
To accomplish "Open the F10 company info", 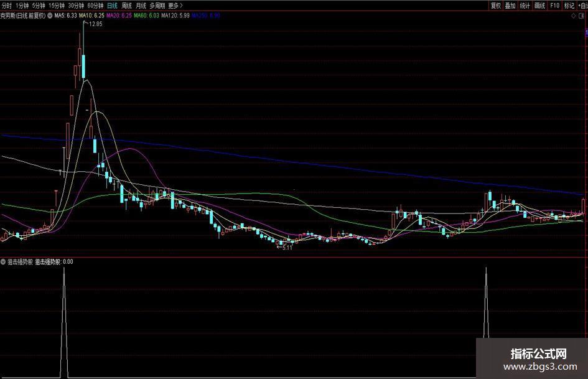I will (554, 6).
